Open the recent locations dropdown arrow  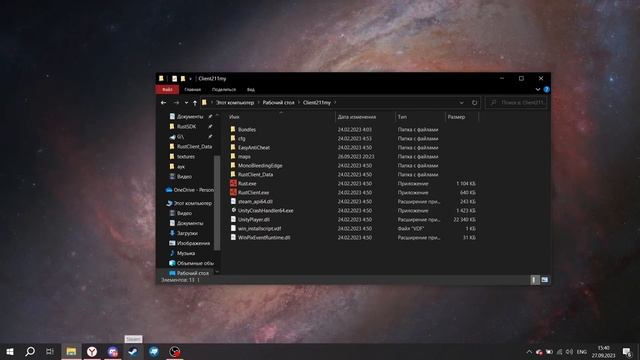pos(186,103)
